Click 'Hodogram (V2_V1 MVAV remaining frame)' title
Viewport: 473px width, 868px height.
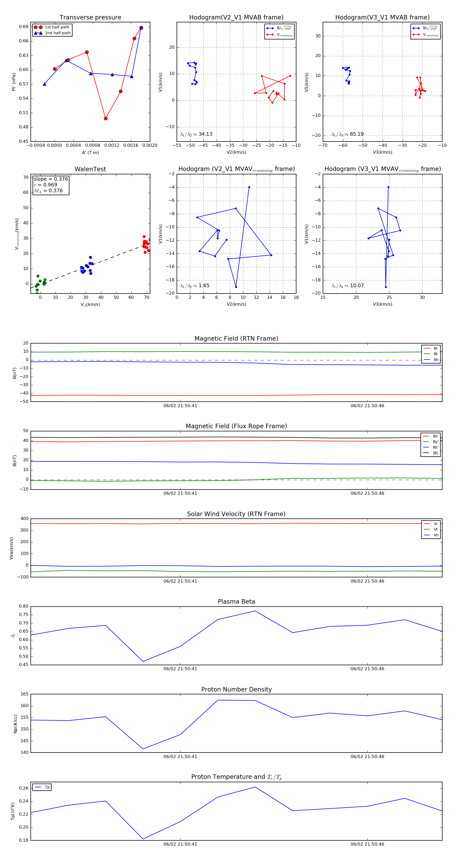pyautogui.click(x=236, y=169)
